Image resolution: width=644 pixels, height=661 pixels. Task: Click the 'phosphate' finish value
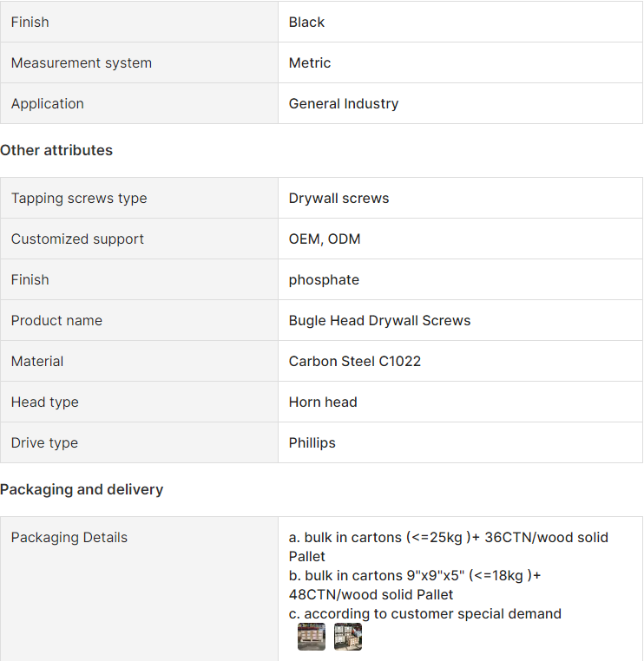324,279
